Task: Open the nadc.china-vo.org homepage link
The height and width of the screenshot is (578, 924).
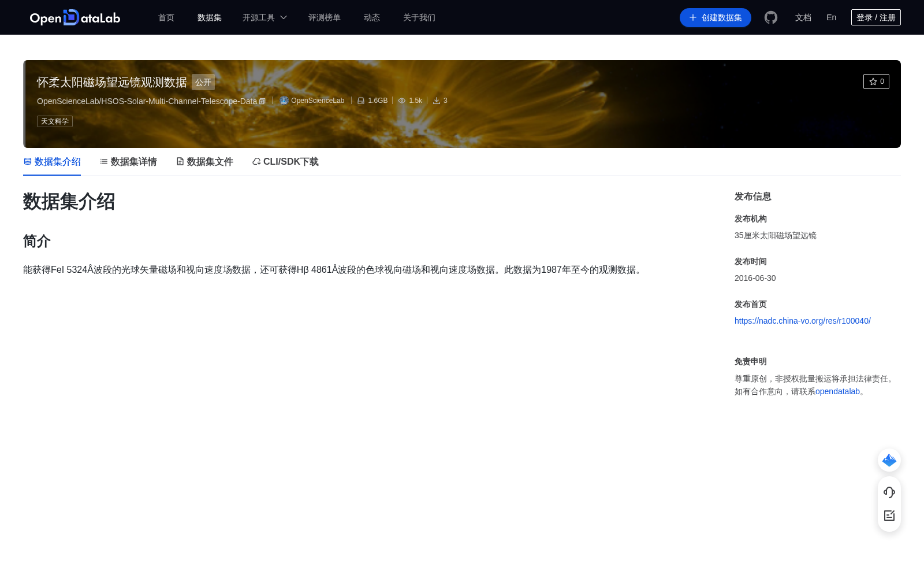Action: pyautogui.click(x=803, y=321)
